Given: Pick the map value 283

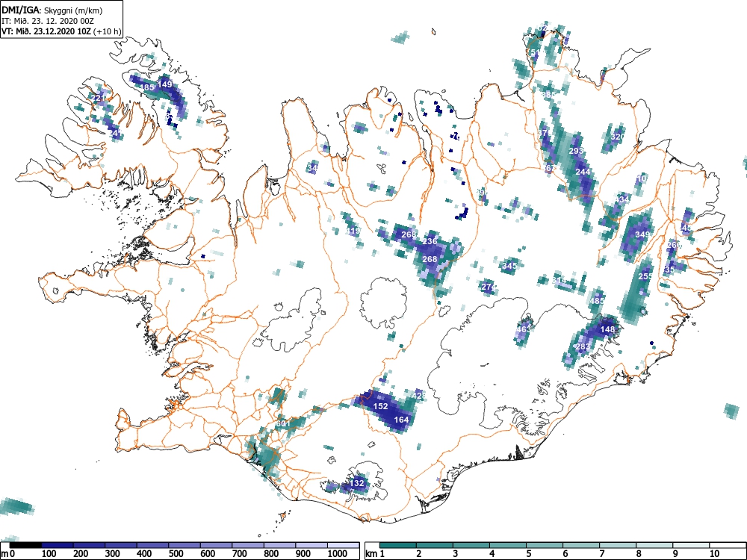Looking at the screenshot, I should [x=583, y=346].
